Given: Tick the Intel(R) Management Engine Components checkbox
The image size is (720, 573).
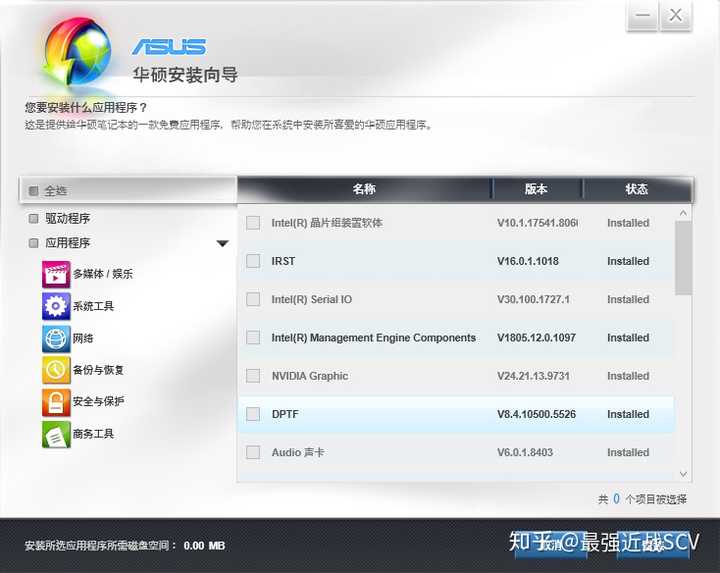Looking at the screenshot, I should click(253, 337).
